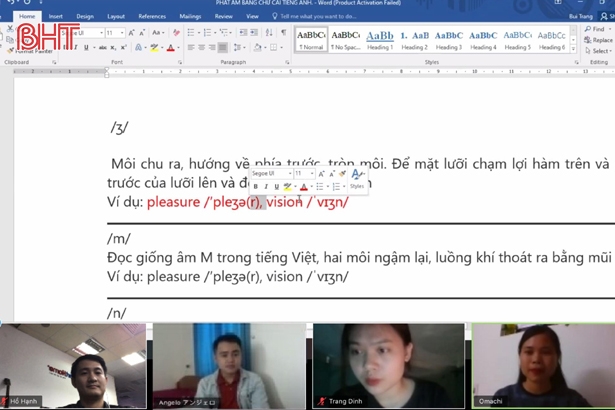Toggle Show/Hide paragraph marks

[x=284, y=33]
